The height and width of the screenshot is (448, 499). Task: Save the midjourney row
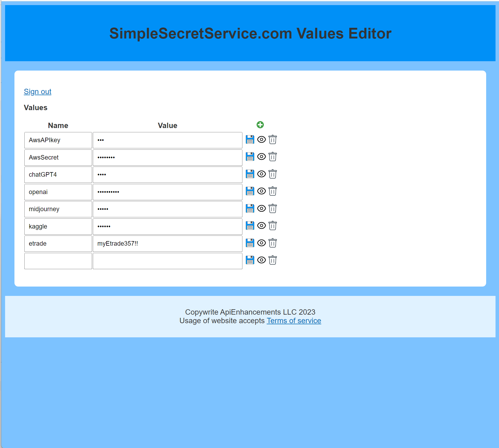[250, 208]
